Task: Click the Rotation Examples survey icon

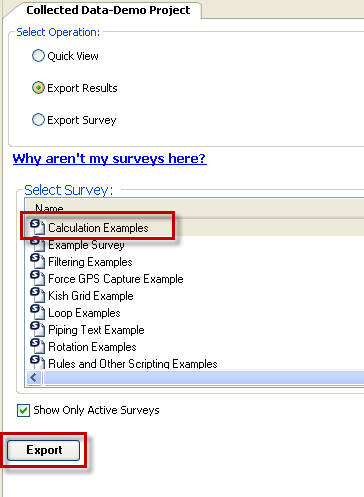Action: click(x=37, y=346)
